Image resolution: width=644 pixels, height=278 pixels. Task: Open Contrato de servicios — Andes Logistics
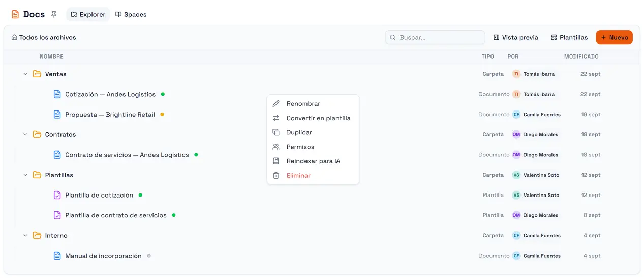click(x=127, y=155)
